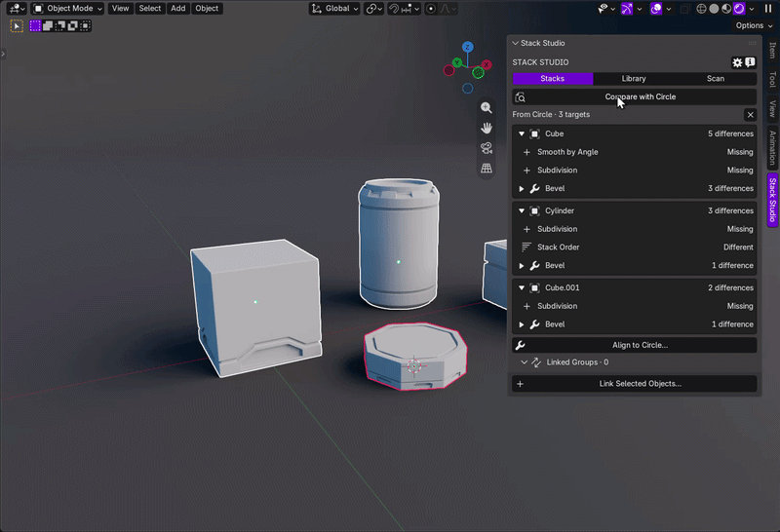Open the Object Mode dropdown

(x=67, y=9)
